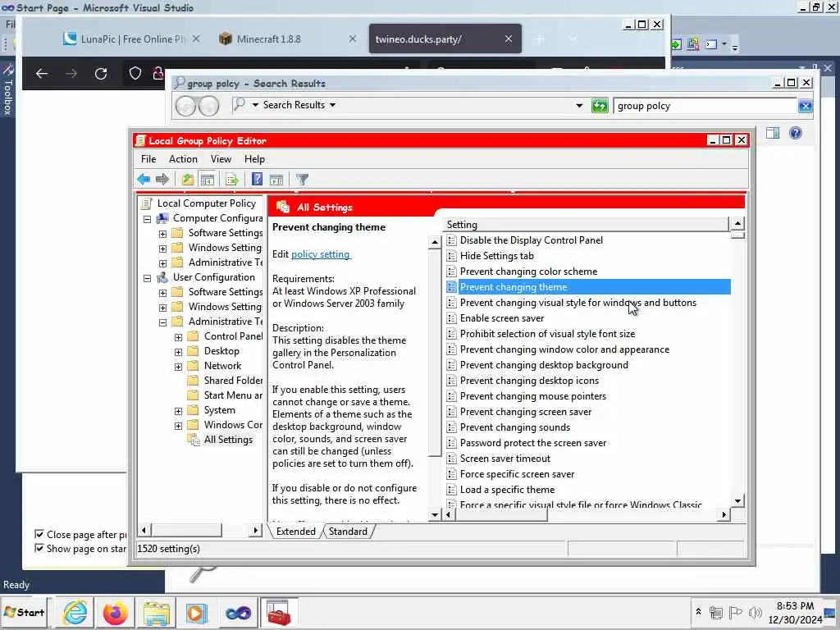Click the Start button

point(24,612)
